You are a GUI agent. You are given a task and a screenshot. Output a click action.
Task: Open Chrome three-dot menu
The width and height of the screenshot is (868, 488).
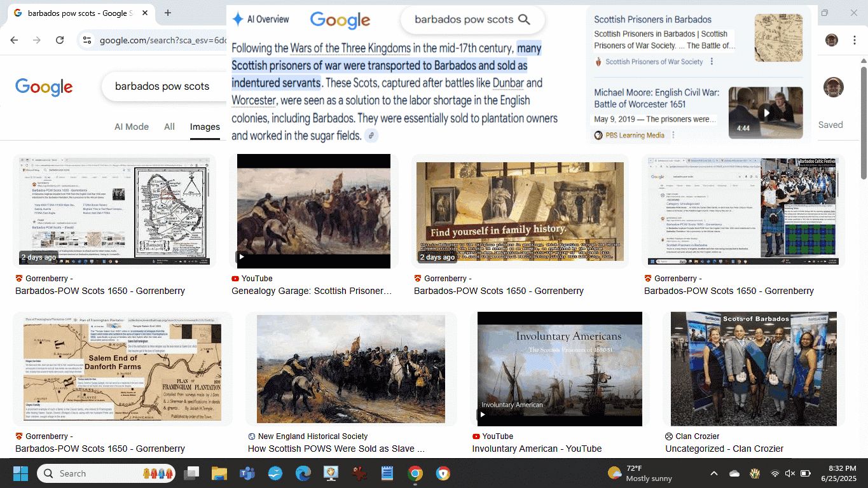point(854,40)
